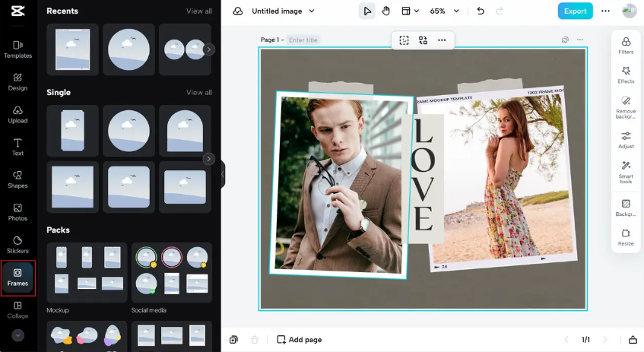Screen dimensions: 644x352
Task: Choose the circle frame in Recents
Action: pyautogui.click(x=128, y=49)
